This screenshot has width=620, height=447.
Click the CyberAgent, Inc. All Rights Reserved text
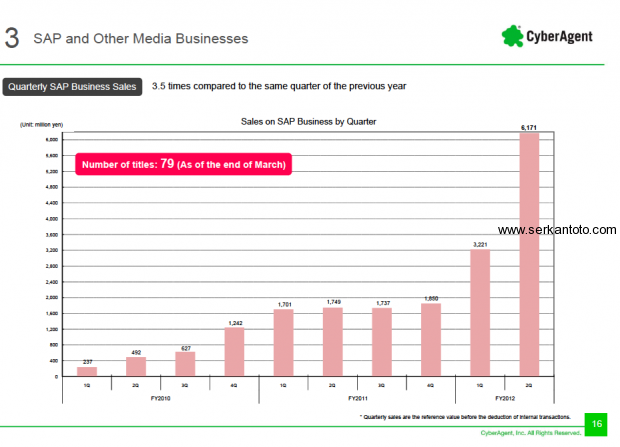531,433
